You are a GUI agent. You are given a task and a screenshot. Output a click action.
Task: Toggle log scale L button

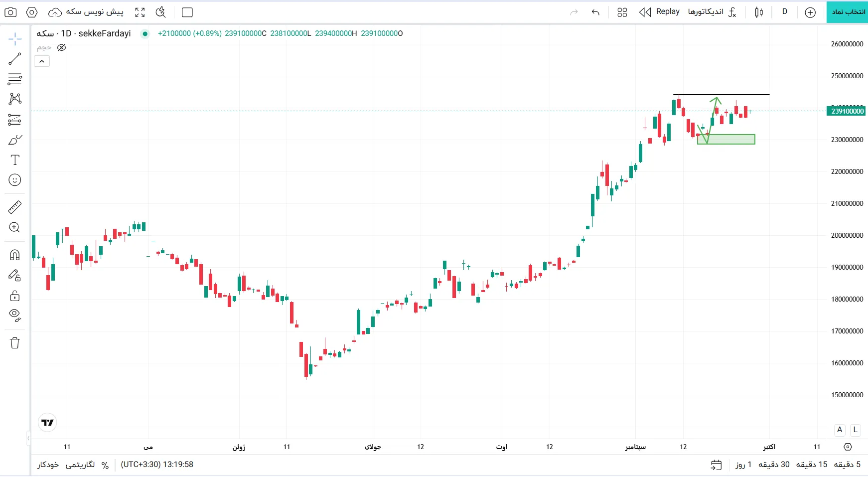pyautogui.click(x=855, y=430)
